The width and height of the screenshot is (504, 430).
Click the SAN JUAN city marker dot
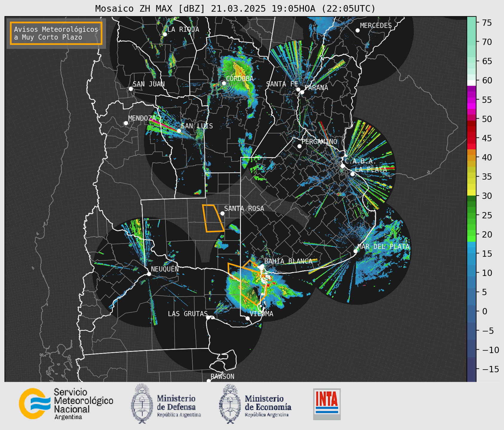click(x=131, y=89)
